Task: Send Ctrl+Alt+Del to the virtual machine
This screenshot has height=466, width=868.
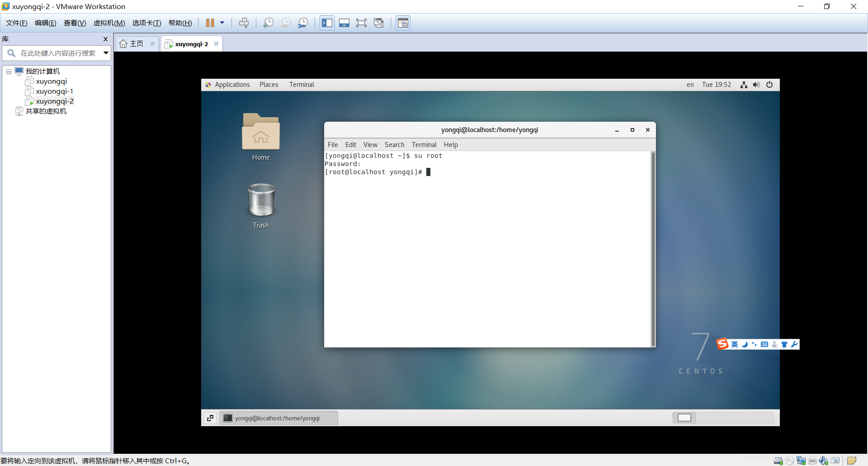Action: tap(244, 23)
